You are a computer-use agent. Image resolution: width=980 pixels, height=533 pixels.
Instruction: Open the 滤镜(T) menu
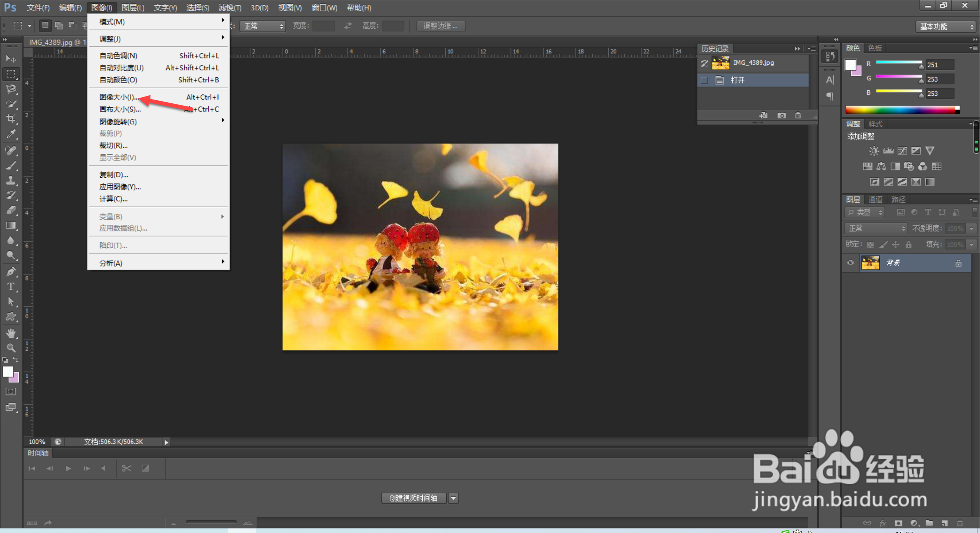click(x=230, y=8)
